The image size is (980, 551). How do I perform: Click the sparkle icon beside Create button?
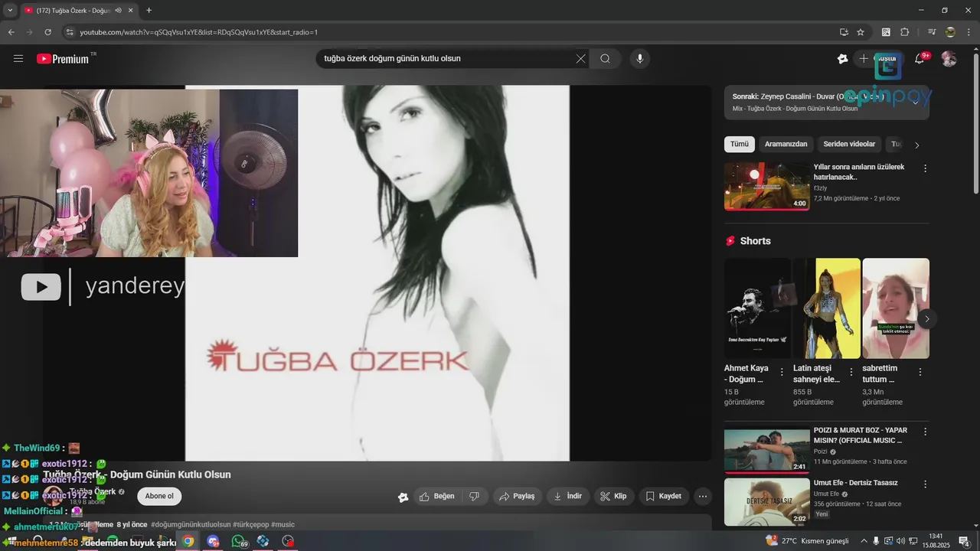tap(842, 59)
